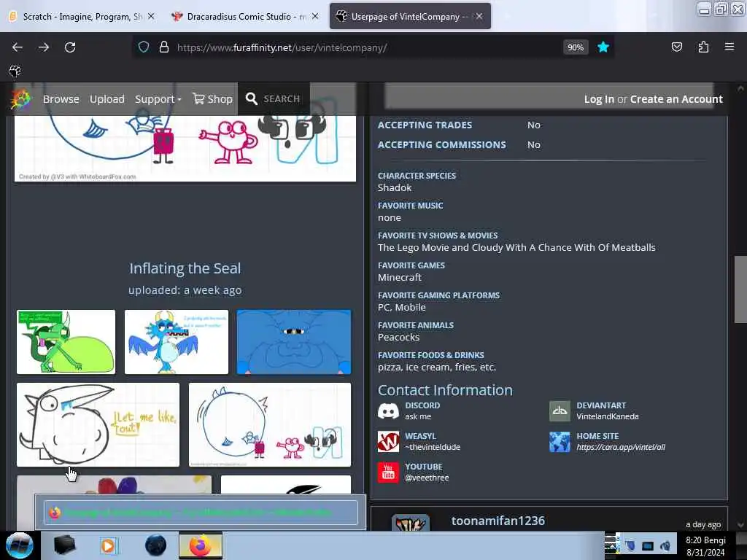Open the cara.app home site link
Screen dimensions: 747x560
coord(621,447)
